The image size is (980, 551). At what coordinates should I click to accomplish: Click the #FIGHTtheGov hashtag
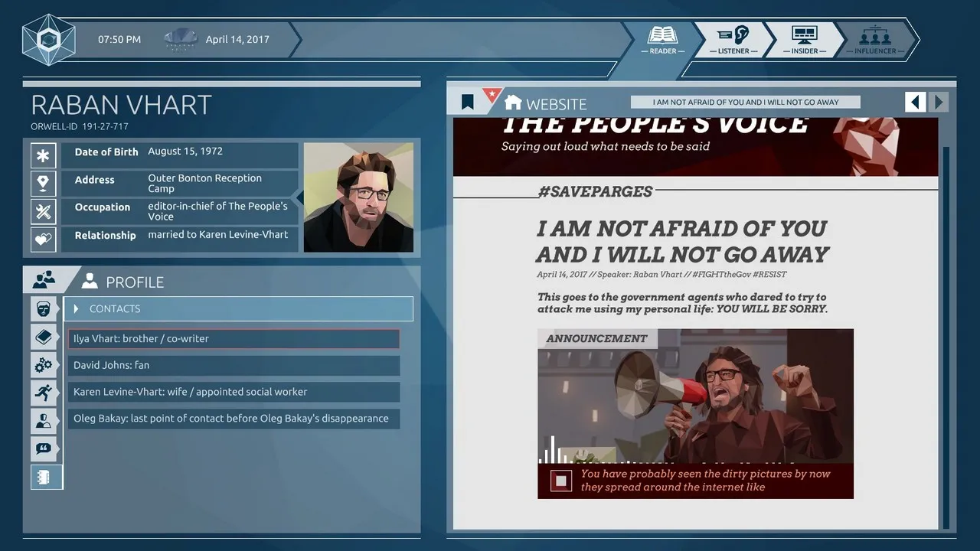click(720, 274)
